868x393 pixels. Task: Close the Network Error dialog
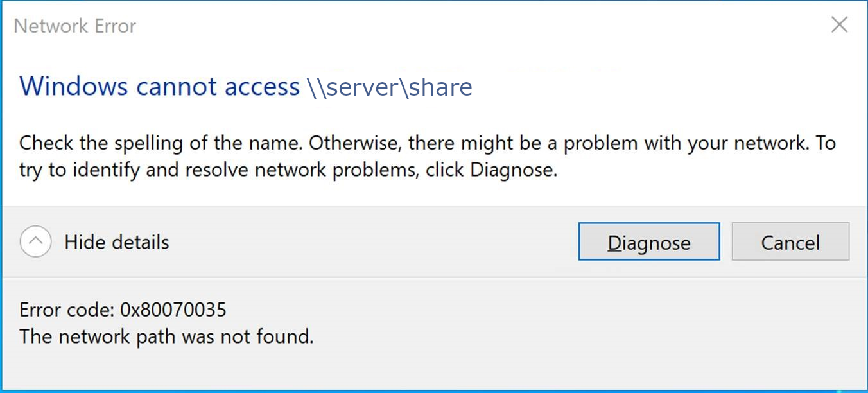pyautogui.click(x=839, y=25)
